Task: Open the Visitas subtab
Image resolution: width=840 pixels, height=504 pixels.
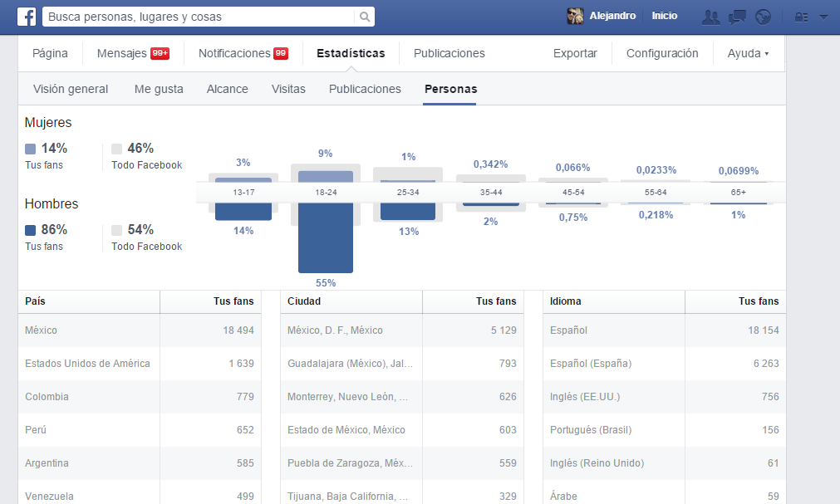Action: pos(288,89)
